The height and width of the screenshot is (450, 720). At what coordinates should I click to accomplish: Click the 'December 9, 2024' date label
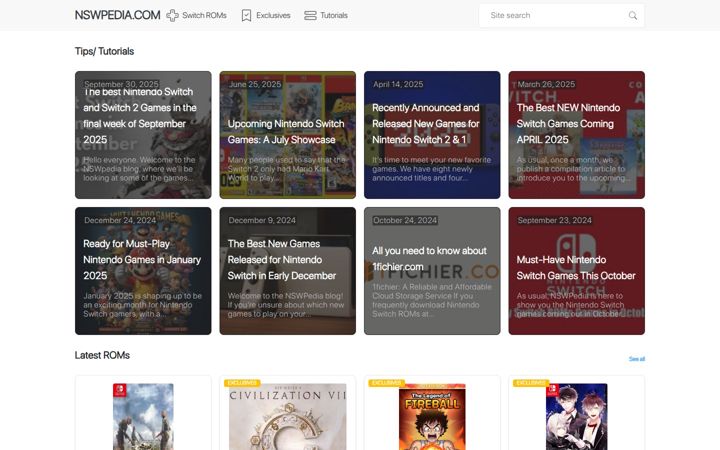coord(262,220)
